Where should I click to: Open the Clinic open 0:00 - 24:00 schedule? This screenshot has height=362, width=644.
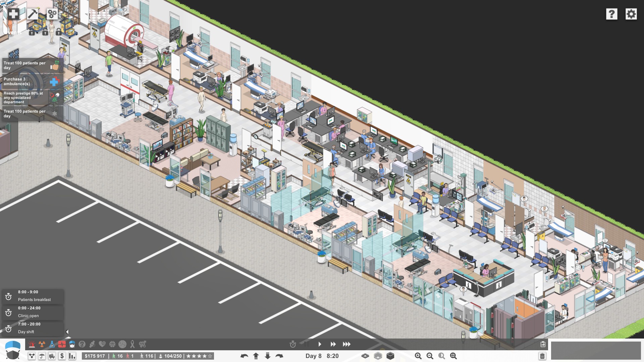tap(33, 312)
